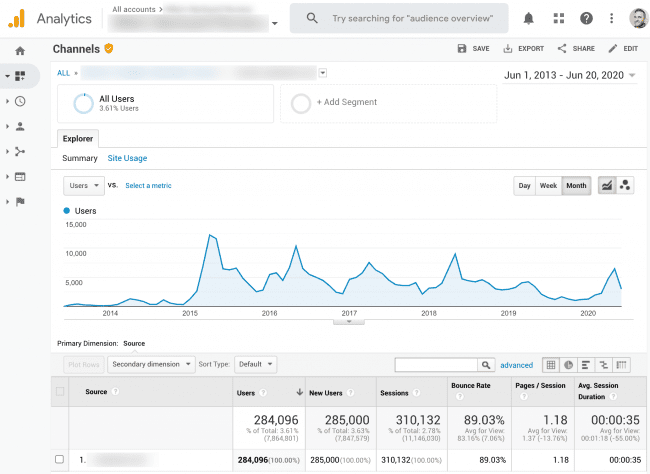Image resolution: width=650 pixels, height=474 pixels.
Task: Expand the Secondary dimension dropdown
Action: (x=151, y=365)
